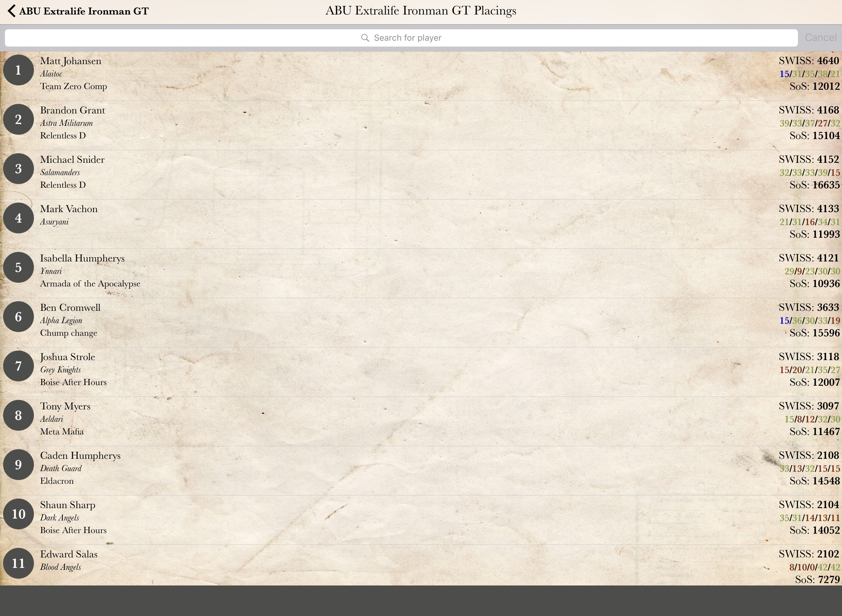
Task: Open Michael Snider player entry
Action: tap(421, 175)
